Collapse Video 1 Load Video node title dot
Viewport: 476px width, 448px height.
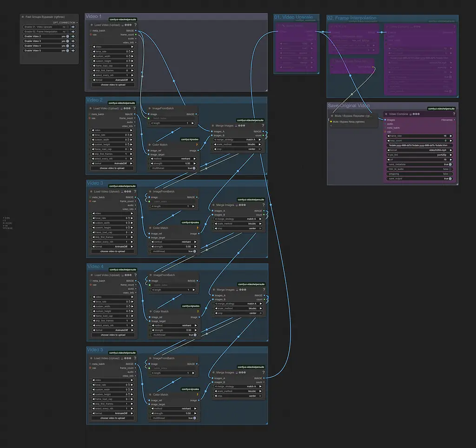tap(92, 25)
